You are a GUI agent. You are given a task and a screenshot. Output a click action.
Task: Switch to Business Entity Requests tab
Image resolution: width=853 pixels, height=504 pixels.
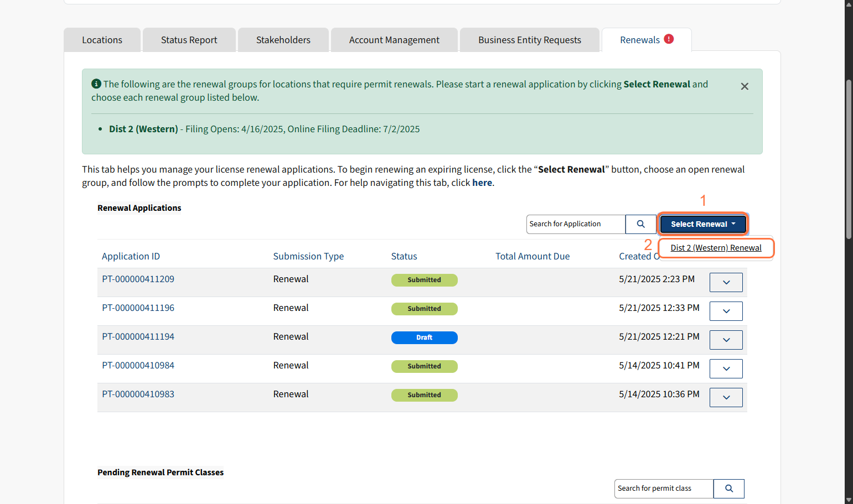(530, 40)
